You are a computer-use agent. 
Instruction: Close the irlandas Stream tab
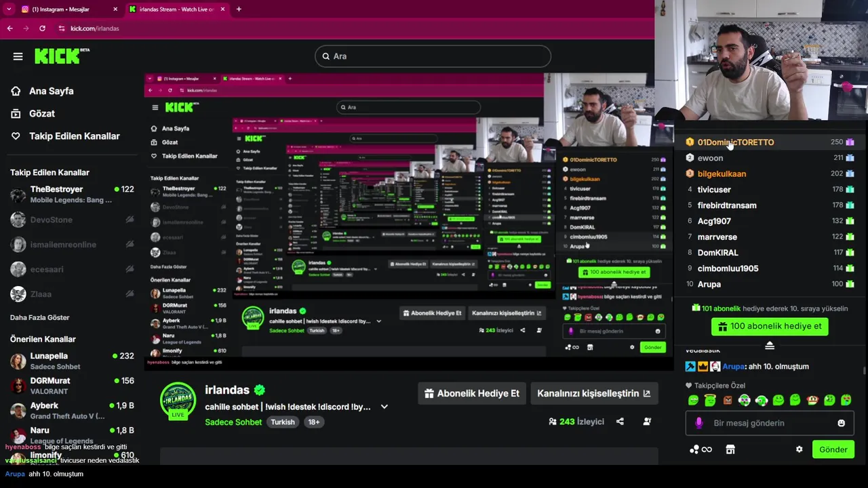(223, 9)
